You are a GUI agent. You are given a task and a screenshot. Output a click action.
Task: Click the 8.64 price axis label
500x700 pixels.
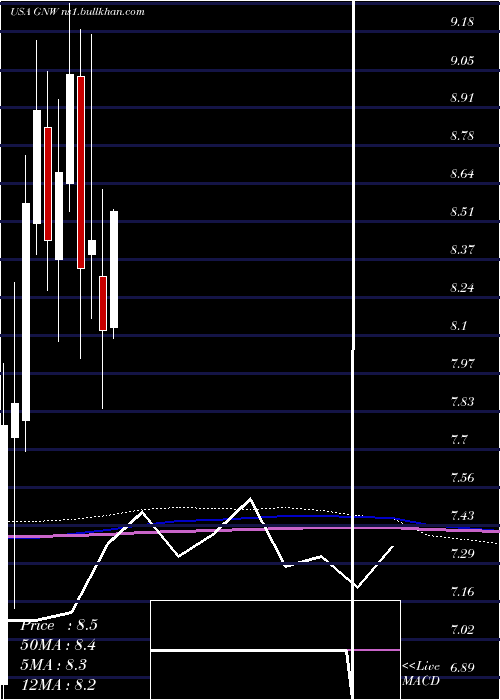[462, 174]
